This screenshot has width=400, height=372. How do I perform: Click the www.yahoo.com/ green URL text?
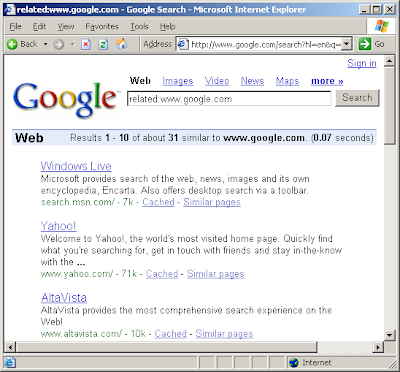click(77, 274)
